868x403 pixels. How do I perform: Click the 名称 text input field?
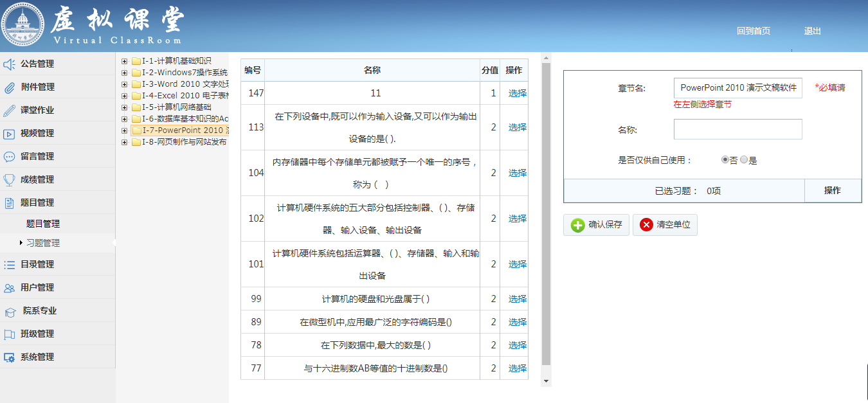(737, 129)
